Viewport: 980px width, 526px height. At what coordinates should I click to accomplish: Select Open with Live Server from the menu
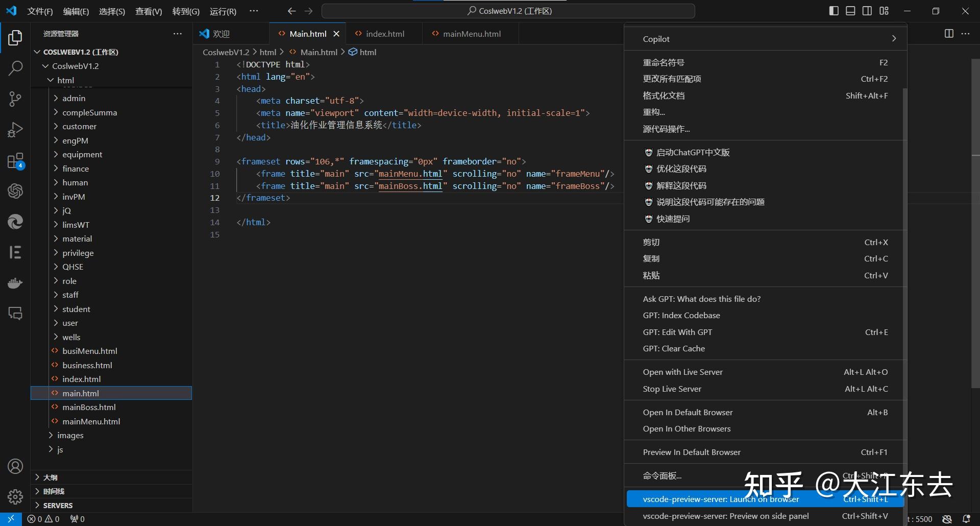683,372
